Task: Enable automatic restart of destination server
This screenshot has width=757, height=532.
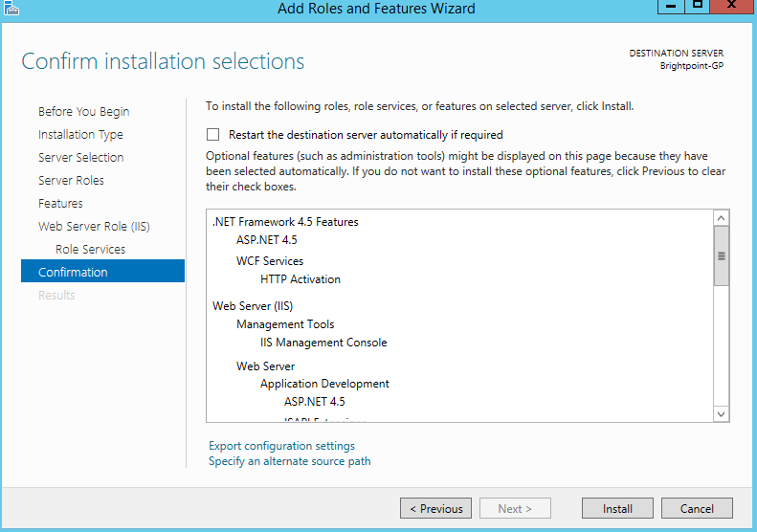Action: pyautogui.click(x=213, y=135)
